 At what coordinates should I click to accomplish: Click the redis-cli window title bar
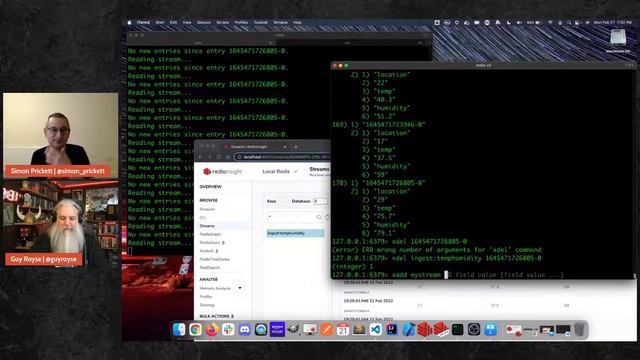(x=483, y=65)
